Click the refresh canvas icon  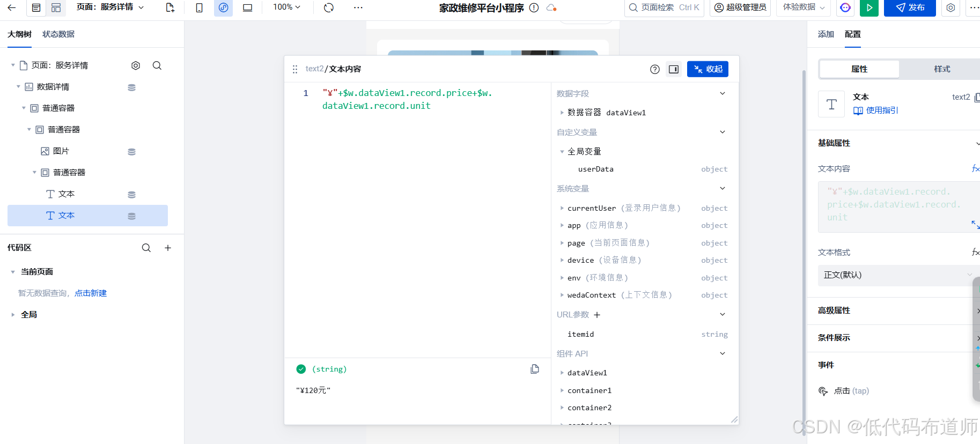(x=329, y=8)
